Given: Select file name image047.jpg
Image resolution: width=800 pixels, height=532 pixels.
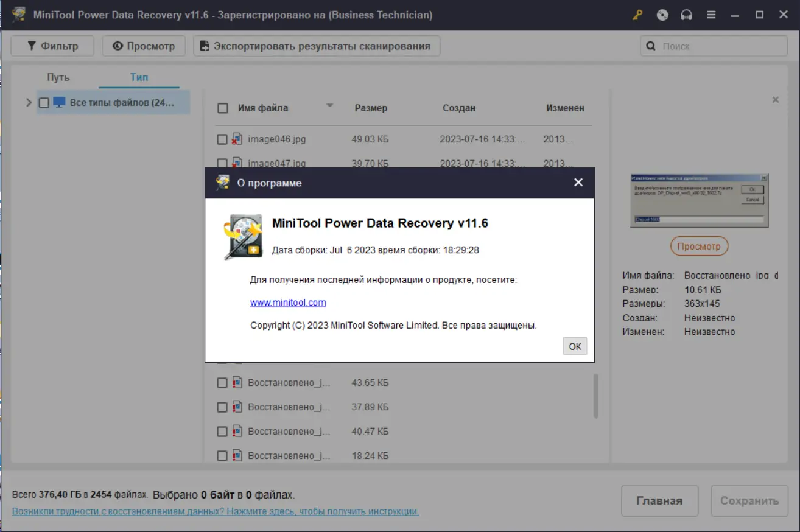Looking at the screenshot, I should pyautogui.click(x=277, y=163).
